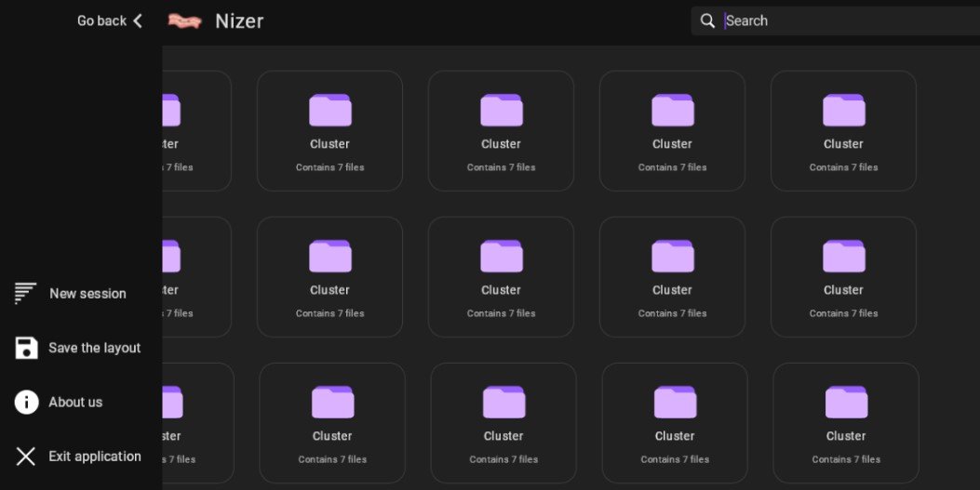Open the first fully visible Cluster in bottom row
This screenshot has width=980, height=490.
click(x=331, y=422)
